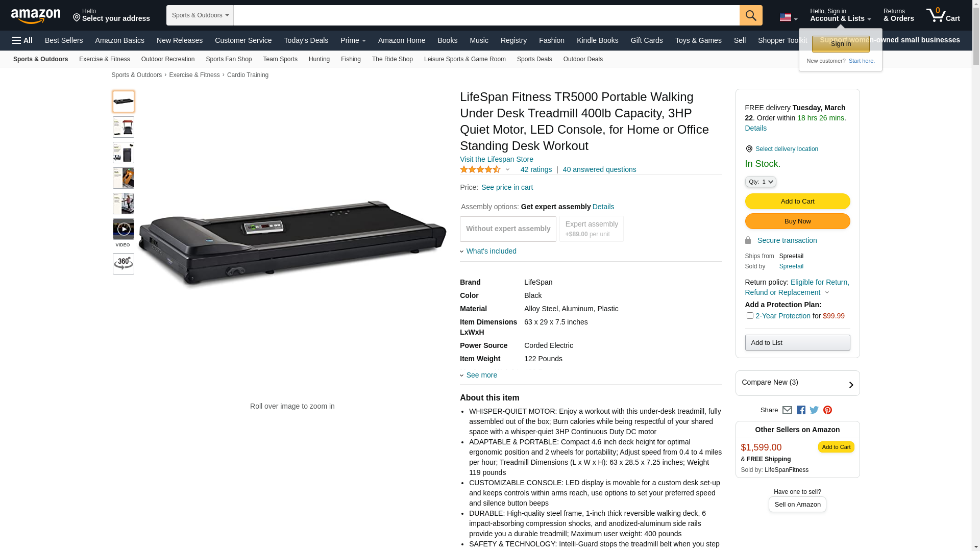Go to the Amazon logo home

coord(36,16)
